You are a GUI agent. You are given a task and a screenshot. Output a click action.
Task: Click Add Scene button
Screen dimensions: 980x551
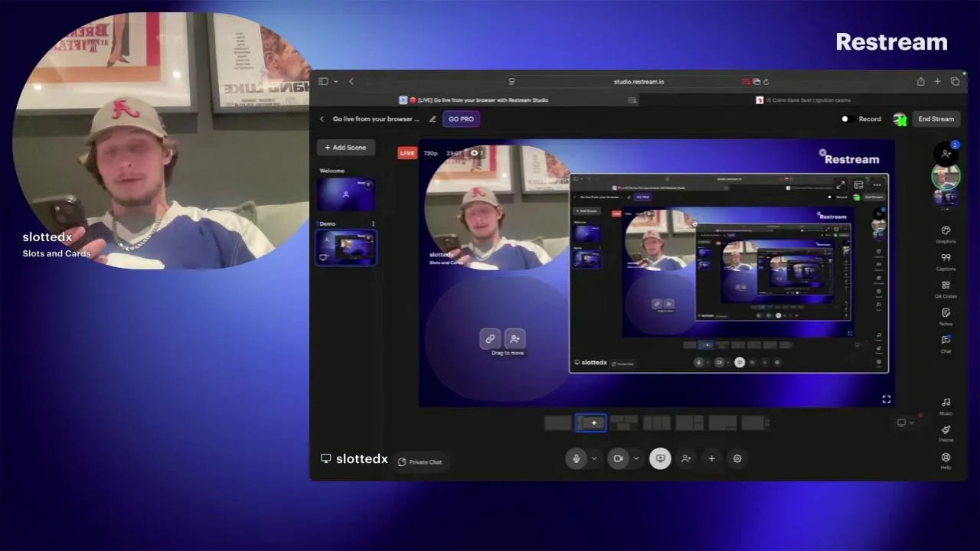(345, 147)
